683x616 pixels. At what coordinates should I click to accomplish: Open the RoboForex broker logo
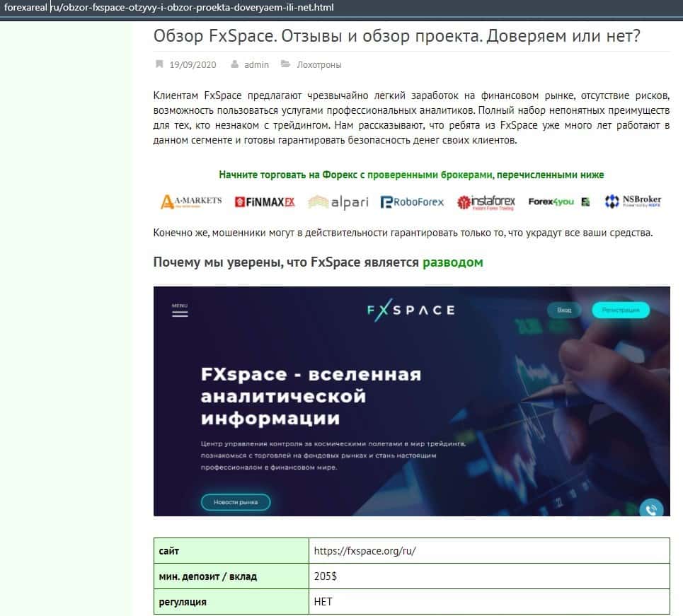click(412, 202)
